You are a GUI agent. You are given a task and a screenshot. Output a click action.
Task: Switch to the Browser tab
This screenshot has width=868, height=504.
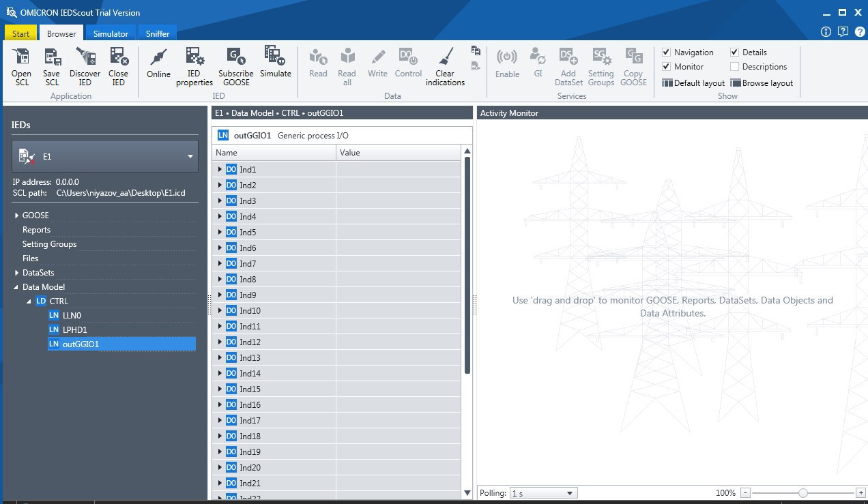pos(61,33)
